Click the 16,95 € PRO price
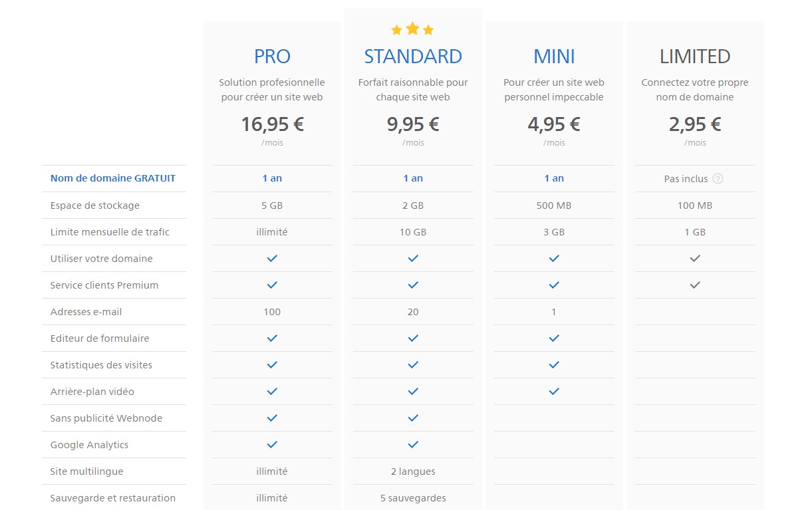The height and width of the screenshot is (532, 796). pos(272,124)
